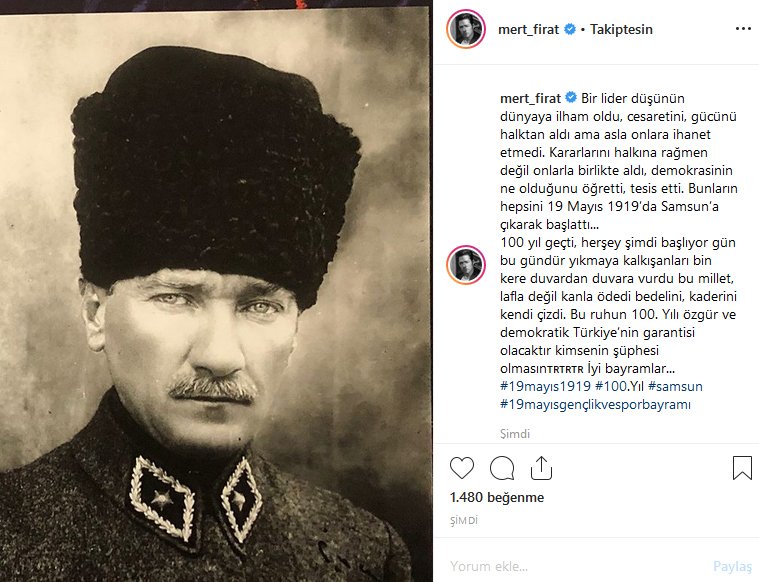
Task: Save the post with the bookmark icon
Action: click(742, 468)
